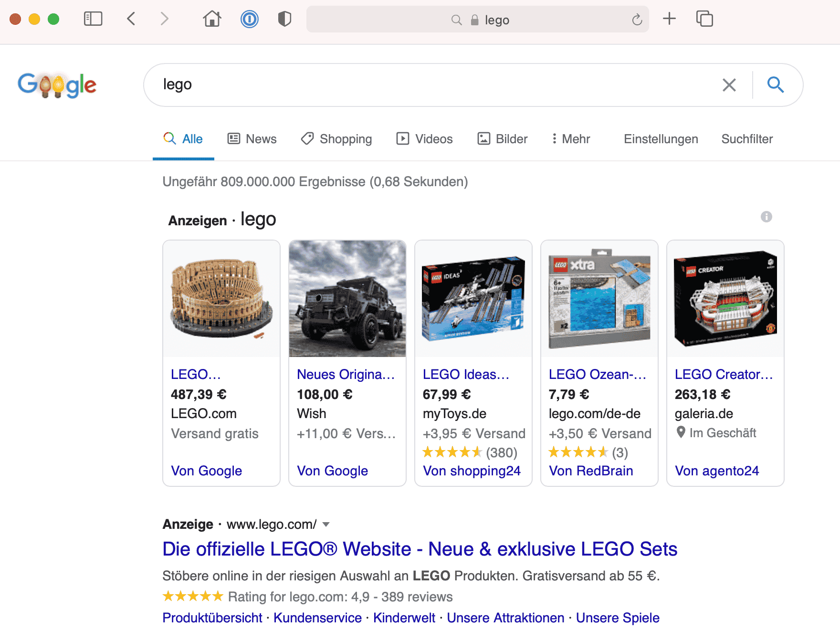
Task: Open the LEGO Colosseum product image
Action: [x=221, y=299]
